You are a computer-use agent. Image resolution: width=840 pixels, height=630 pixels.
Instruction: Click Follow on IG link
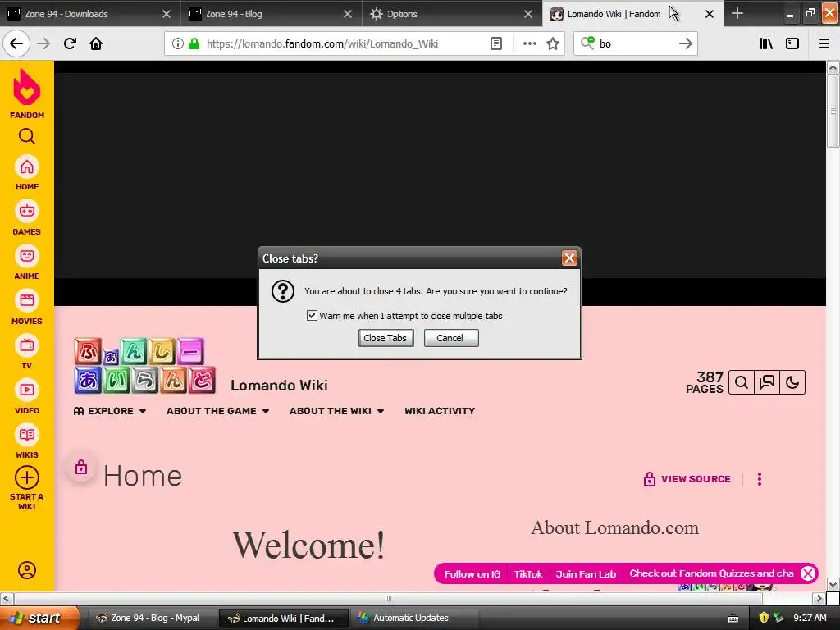click(x=472, y=573)
